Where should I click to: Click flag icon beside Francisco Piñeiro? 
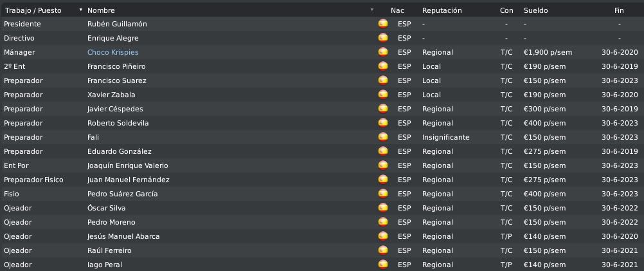383,66
